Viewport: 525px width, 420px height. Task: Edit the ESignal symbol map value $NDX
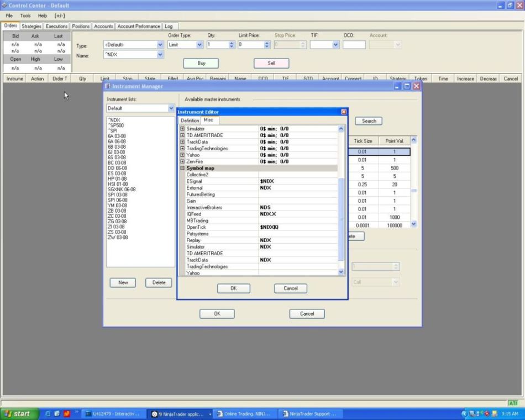[x=298, y=181]
